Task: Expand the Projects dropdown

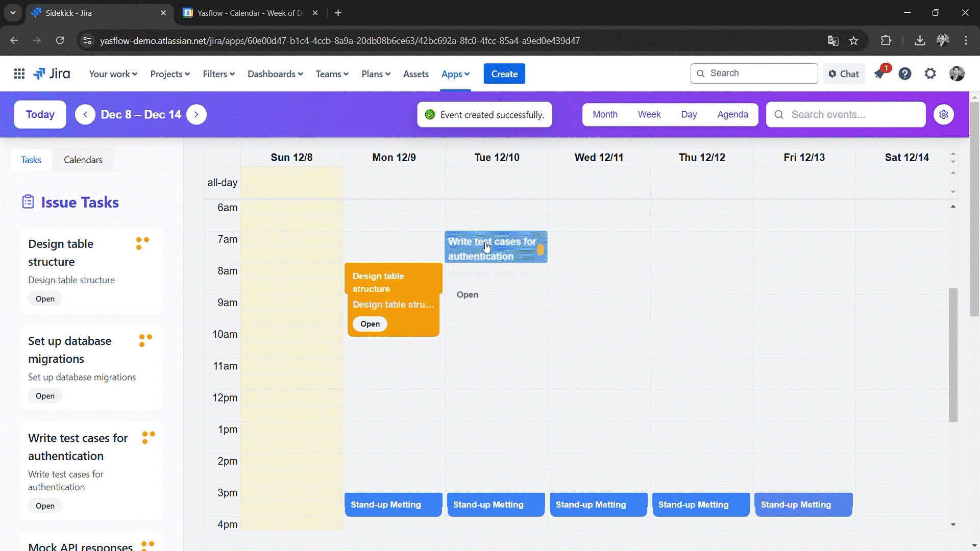Action: pyautogui.click(x=170, y=74)
